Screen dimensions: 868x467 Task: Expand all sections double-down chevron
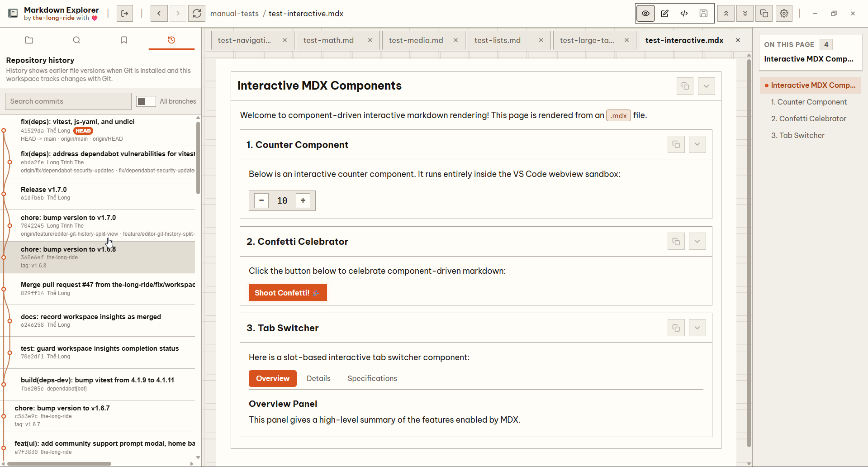[x=745, y=14]
